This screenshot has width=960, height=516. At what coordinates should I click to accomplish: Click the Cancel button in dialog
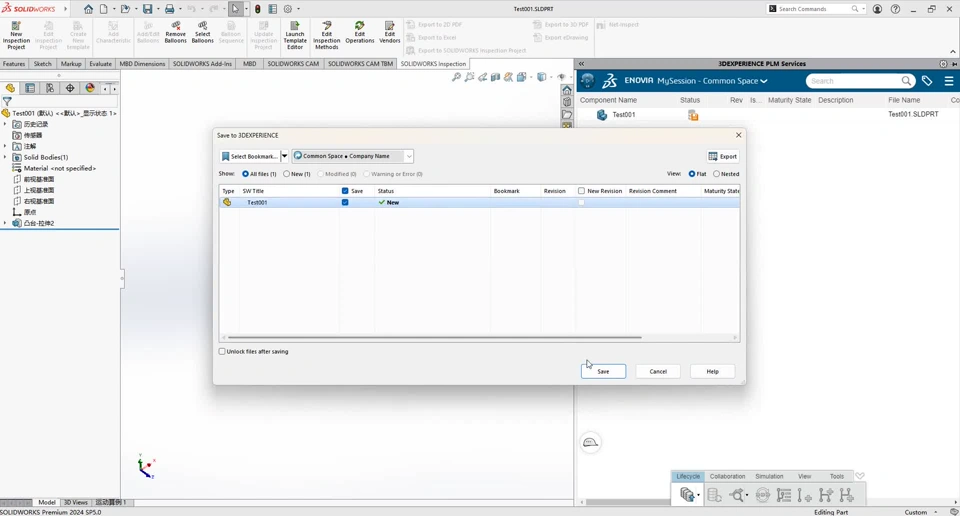(x=658, y=372)
